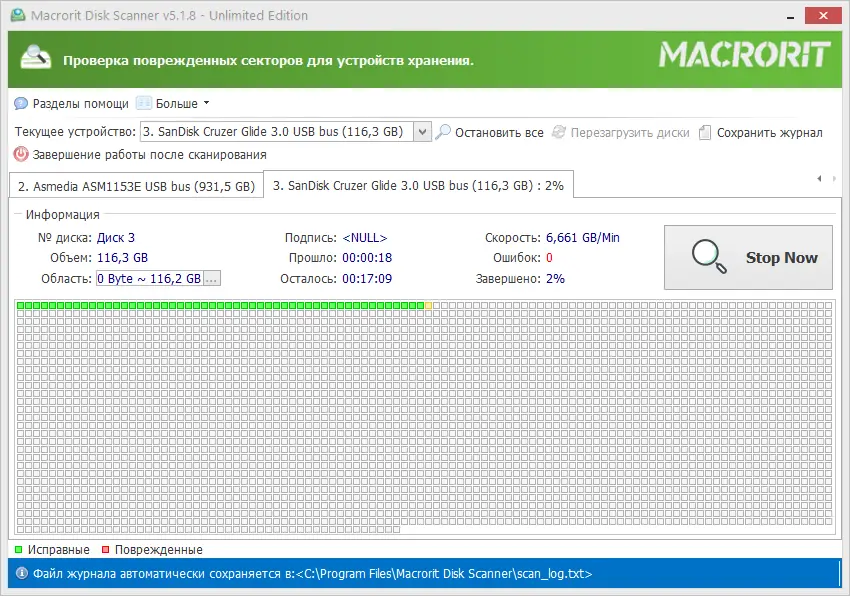Click the Объем value 116,3 GB
This screenshot has width=850, height=596.
(123, 258)
